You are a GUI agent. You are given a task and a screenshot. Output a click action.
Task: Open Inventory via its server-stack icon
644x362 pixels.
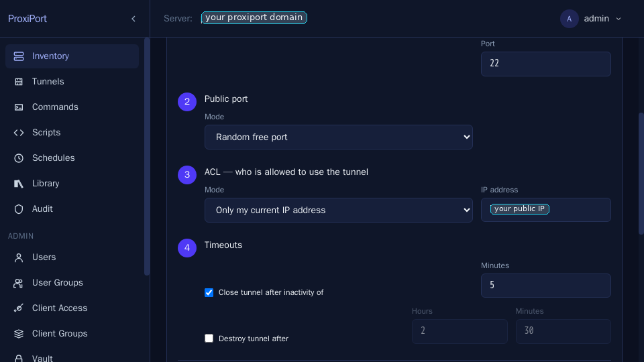point(19,56)
